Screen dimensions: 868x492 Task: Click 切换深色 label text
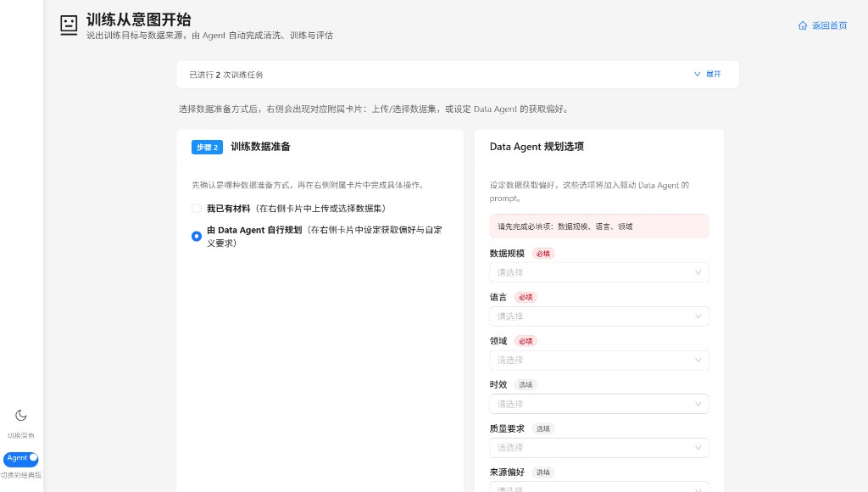(21, 435)
